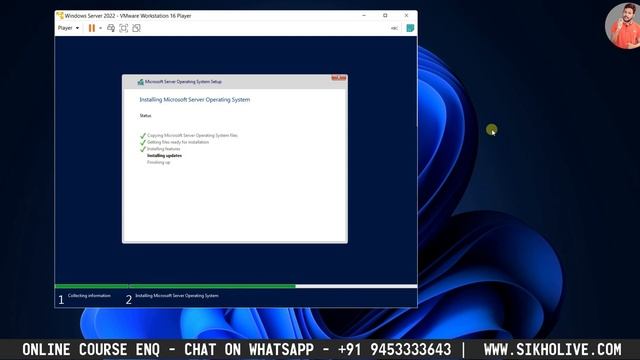The image size is (640, 360).
Task: Click 'Windows Server 2022 - VMware Workstation 16 Player' title
Action: [x=128, y=16]
